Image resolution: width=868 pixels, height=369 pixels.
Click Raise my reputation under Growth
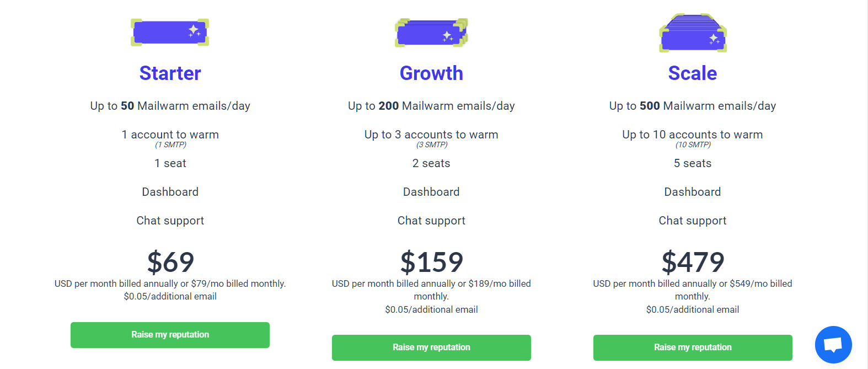[431, 347]
